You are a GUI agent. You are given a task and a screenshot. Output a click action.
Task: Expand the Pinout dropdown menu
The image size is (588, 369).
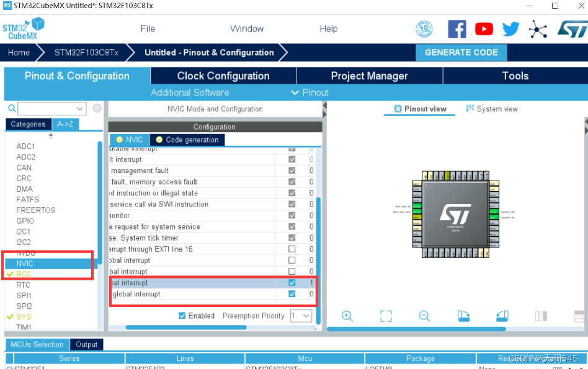[310, 92]
